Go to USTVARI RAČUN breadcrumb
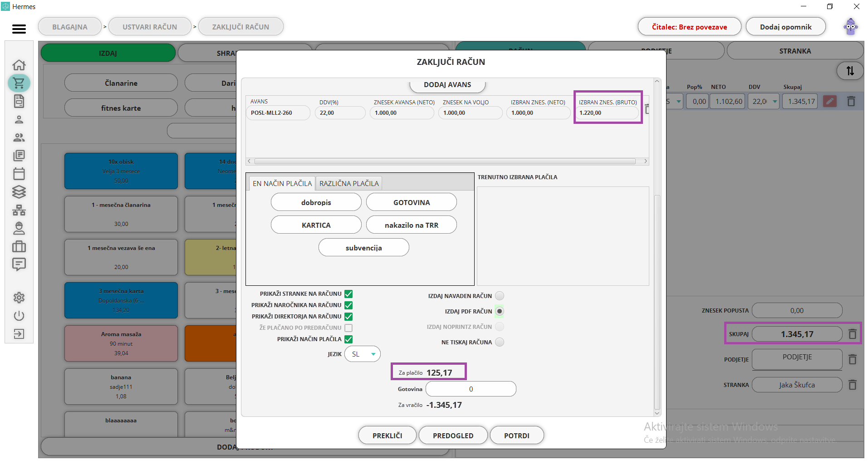Image resolution: width=868 pixels, height=465 pixels. (x=150, y=27)
